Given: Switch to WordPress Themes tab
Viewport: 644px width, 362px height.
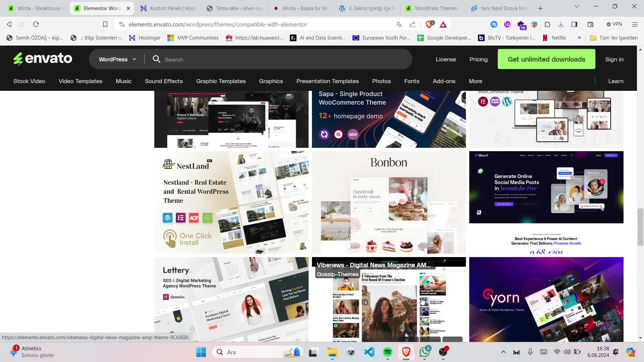Looking at the screenshot, I should (433, 8).
